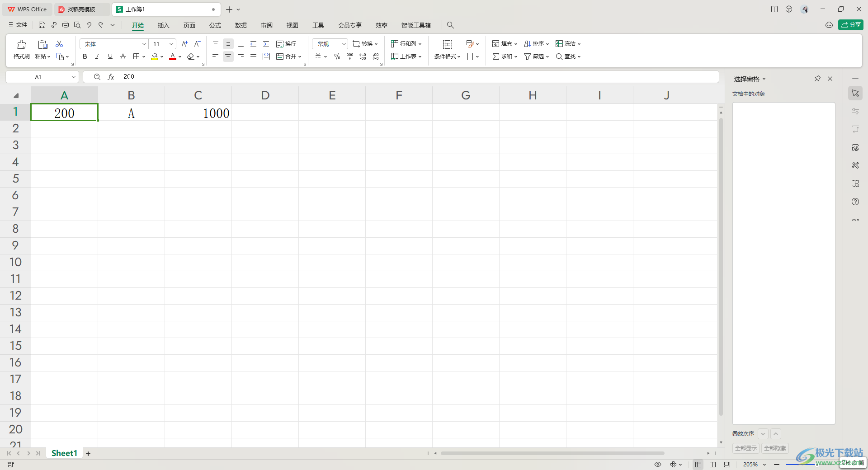Click the thousands separator icon
868x470 pixels.
[350, 56]
